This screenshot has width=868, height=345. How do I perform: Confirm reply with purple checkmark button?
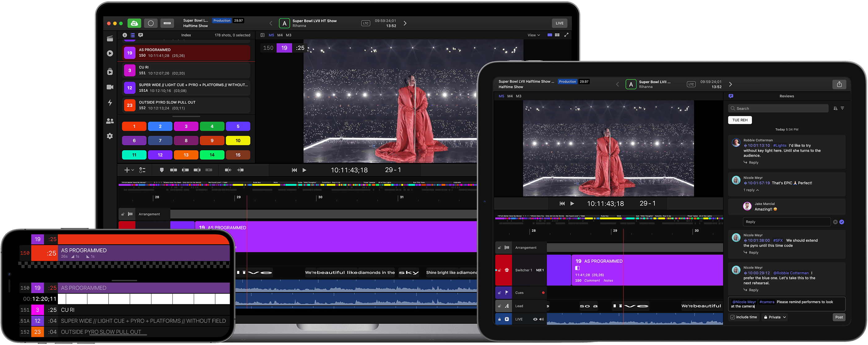[842, 222]
